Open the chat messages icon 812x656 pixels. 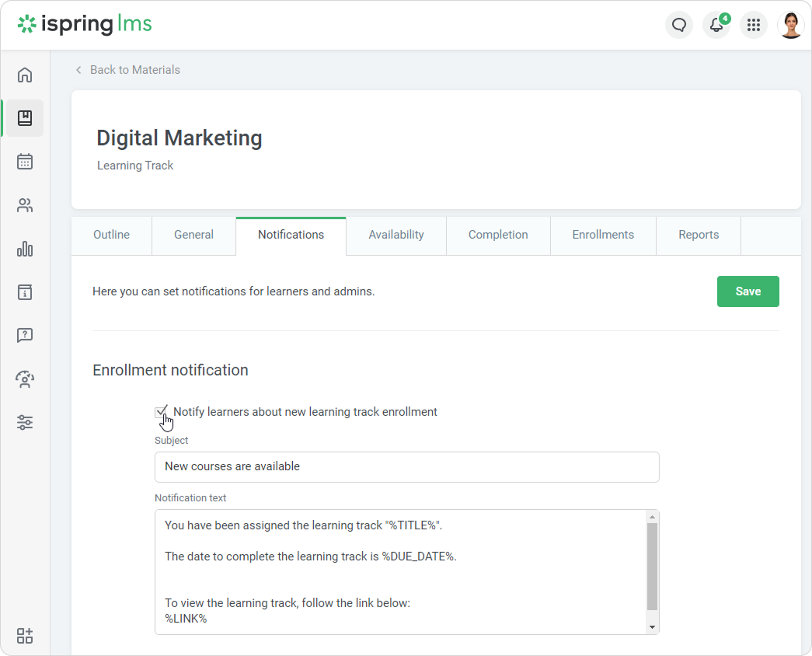pyautogui.click(x=679, y=25)
